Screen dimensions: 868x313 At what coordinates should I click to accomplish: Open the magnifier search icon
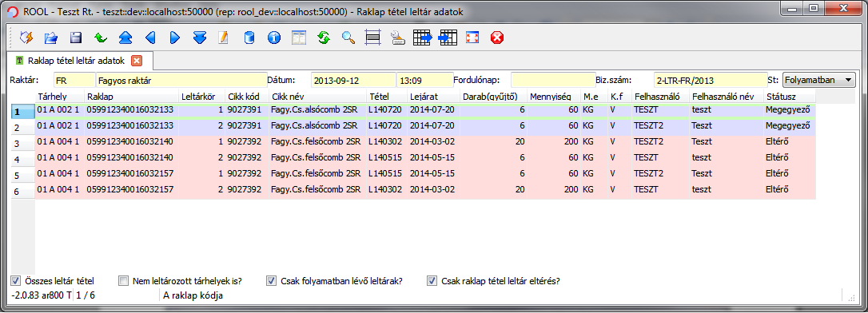(x=348, y=38)
